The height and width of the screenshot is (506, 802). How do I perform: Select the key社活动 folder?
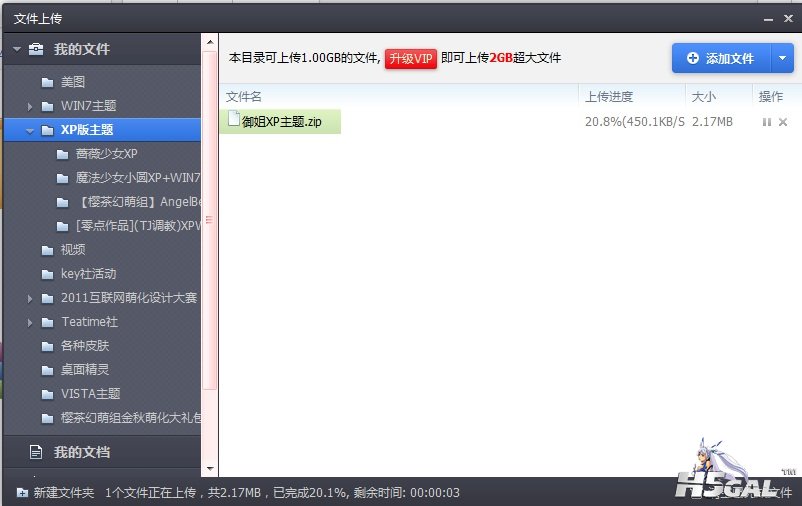pos(88,274)
